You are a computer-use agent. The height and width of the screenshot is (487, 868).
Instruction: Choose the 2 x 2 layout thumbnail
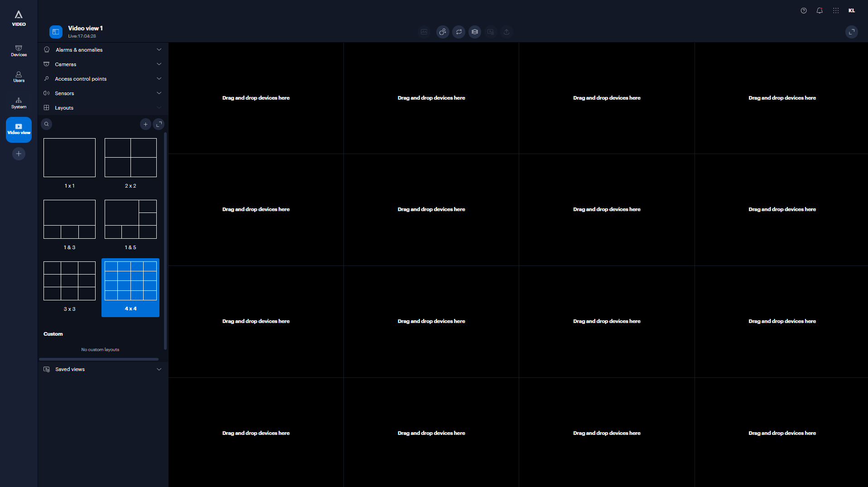pos(130,158)
